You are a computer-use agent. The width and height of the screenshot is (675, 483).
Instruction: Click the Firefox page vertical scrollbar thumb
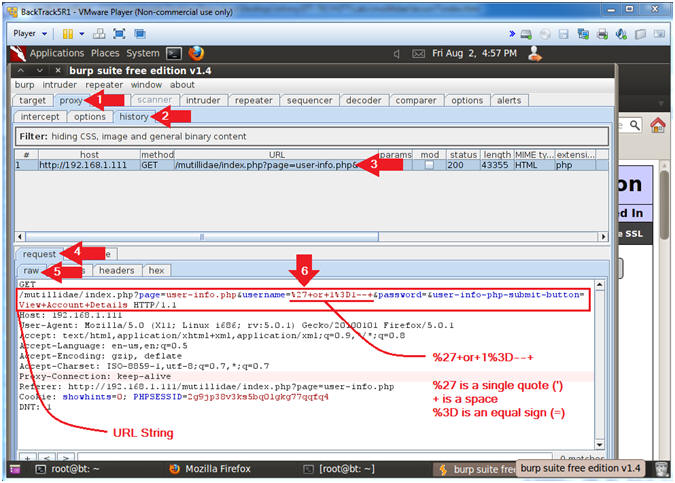coord(664,206)
